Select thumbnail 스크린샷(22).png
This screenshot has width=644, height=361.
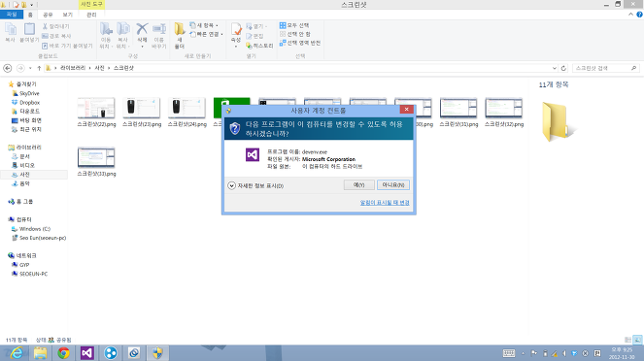96,113
